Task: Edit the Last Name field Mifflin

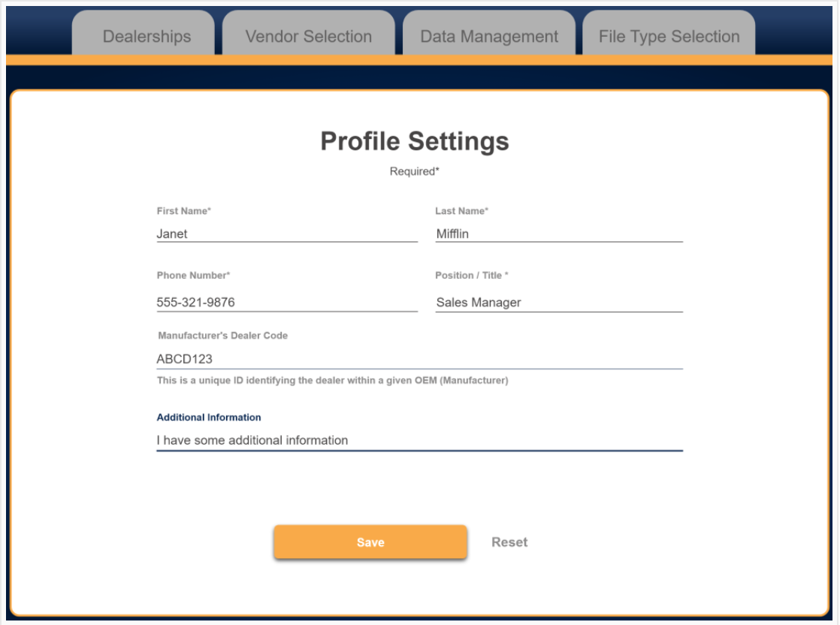Action: coord(559,234)
